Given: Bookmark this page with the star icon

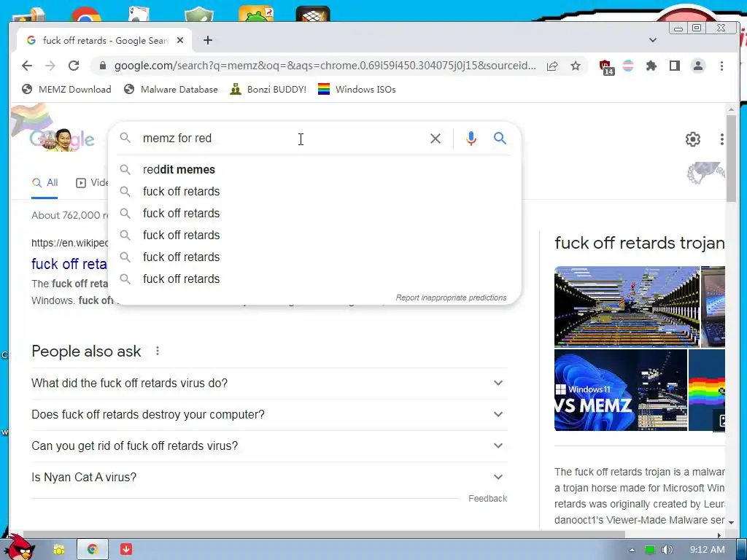Looking at the screenshot, I should click(576, 66).
